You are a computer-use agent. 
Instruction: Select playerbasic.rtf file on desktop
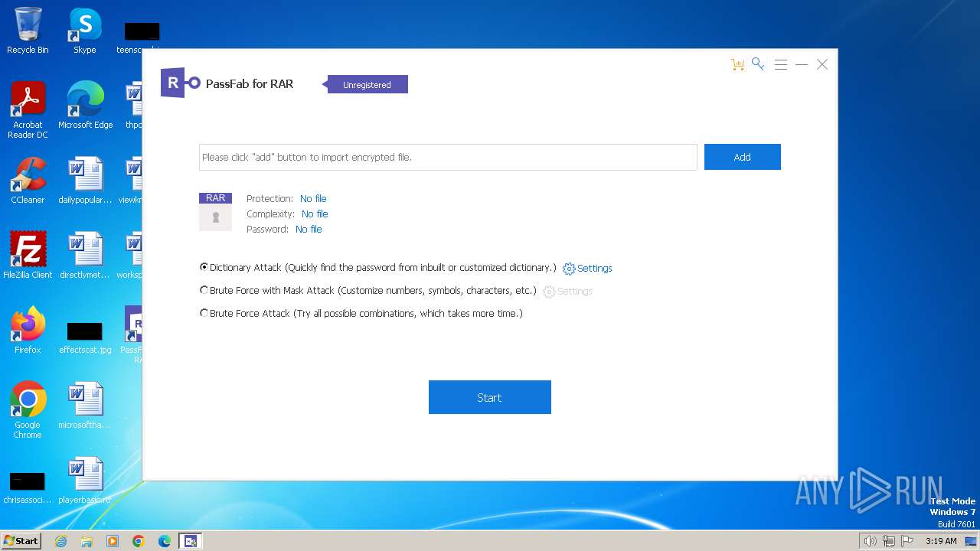[x=85, y=481]
